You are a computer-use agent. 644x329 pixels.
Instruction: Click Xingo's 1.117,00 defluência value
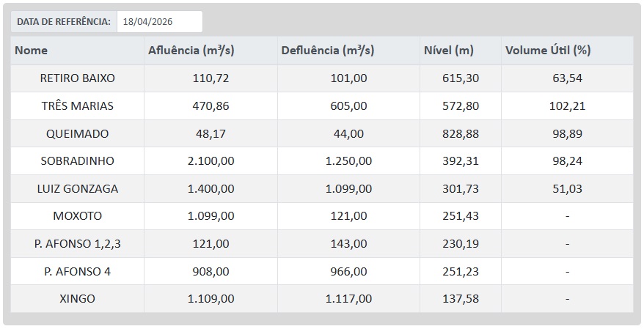tap(348, 299)
